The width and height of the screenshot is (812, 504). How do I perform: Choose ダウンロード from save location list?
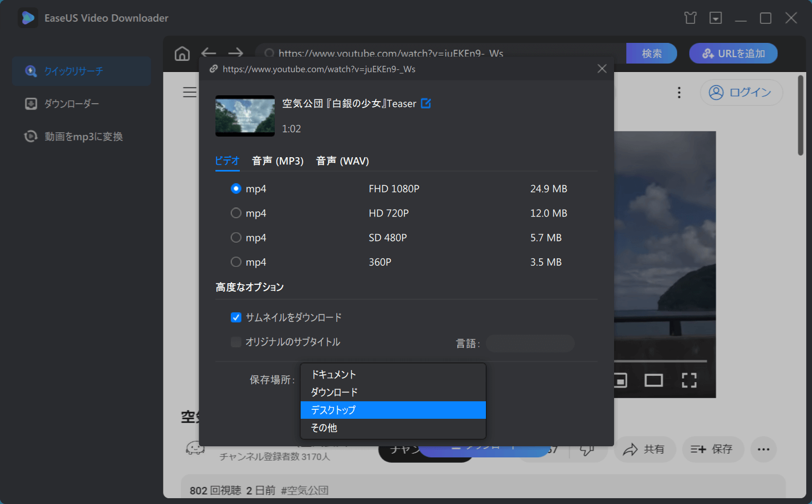click(393, 392)
